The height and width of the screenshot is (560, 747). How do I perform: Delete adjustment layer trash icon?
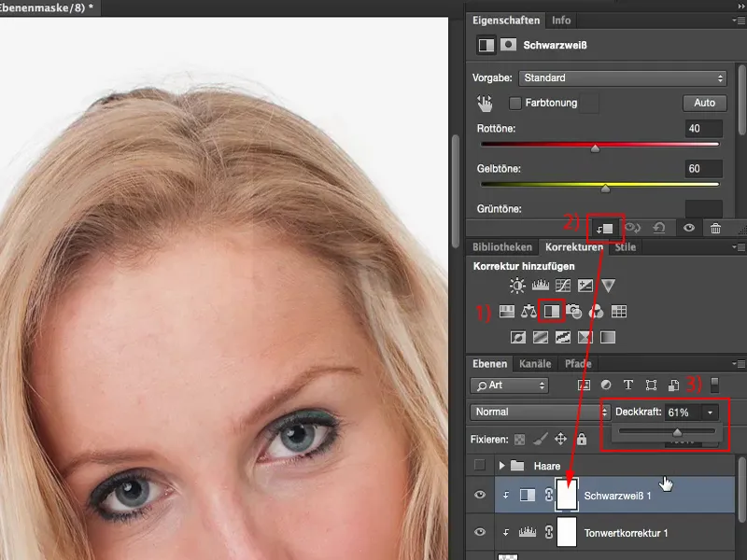click(x=715, y=228)
